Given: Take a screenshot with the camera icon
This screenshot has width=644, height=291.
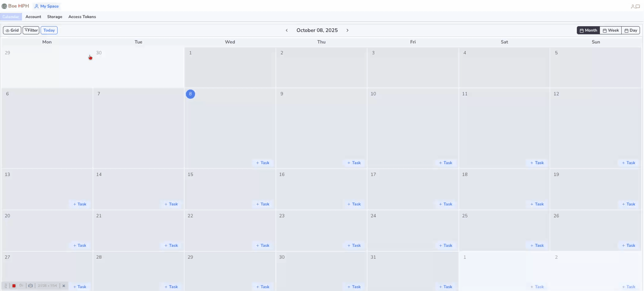Looking at the screenshot, I should pos(30,286).
